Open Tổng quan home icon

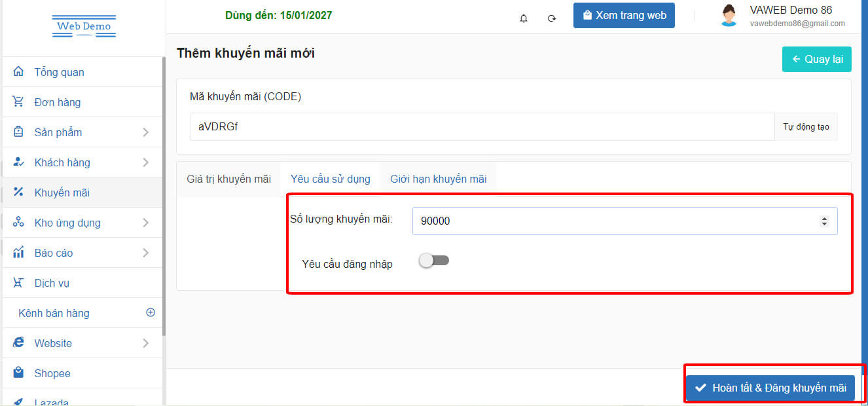(18, 72)
